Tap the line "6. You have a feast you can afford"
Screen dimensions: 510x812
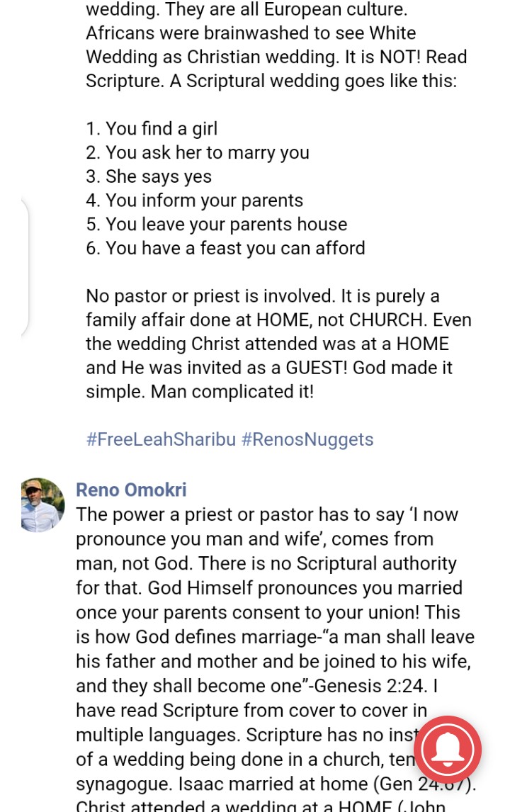(225, 248)
